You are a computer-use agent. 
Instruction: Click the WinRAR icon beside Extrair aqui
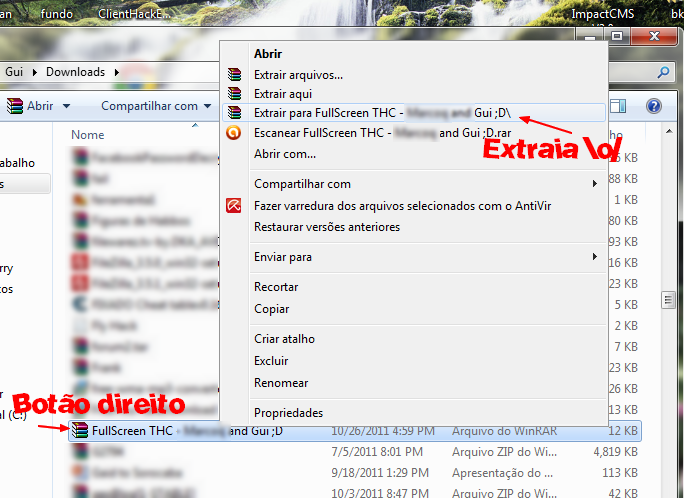pyautogui.click(x=234, y=93)
